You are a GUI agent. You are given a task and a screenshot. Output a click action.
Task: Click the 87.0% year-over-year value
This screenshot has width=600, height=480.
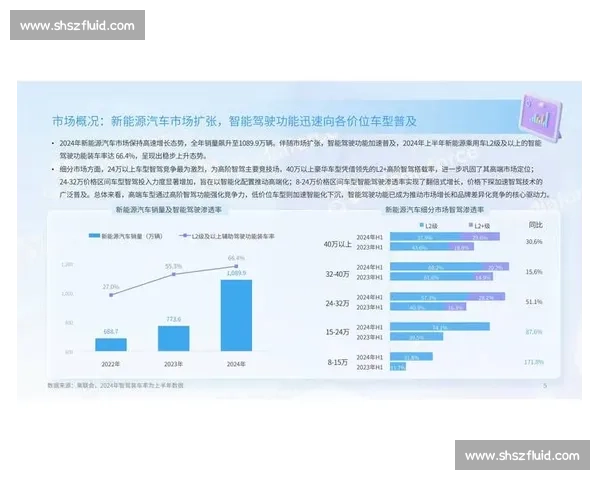point(534,332)
